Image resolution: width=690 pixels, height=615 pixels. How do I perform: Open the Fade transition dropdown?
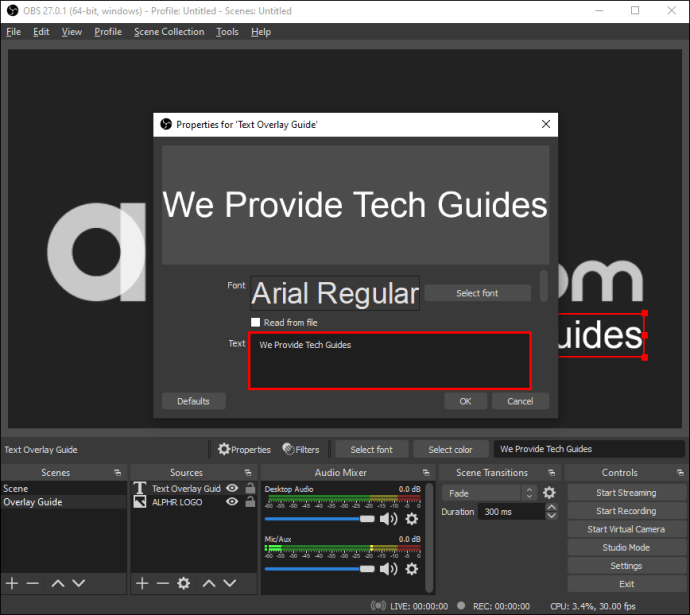[489, 493]
